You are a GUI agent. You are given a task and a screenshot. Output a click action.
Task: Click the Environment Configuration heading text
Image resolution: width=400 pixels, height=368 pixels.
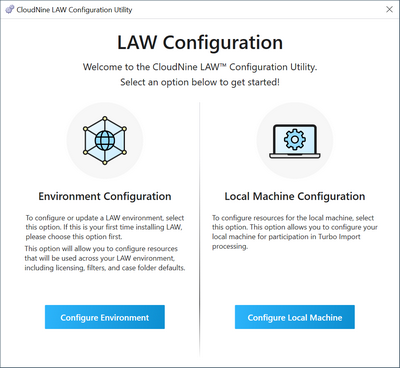point(105,196)
